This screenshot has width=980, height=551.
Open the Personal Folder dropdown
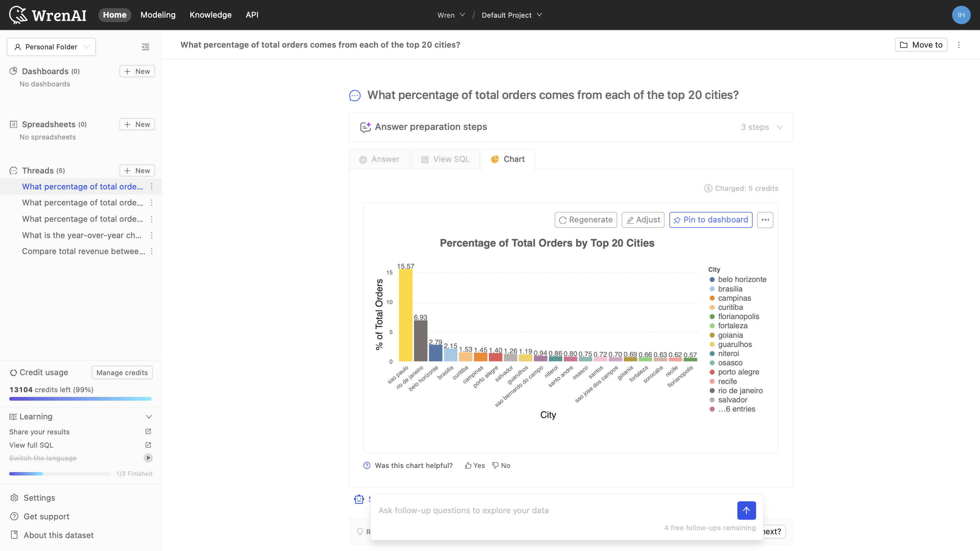(x=51, y=47)
